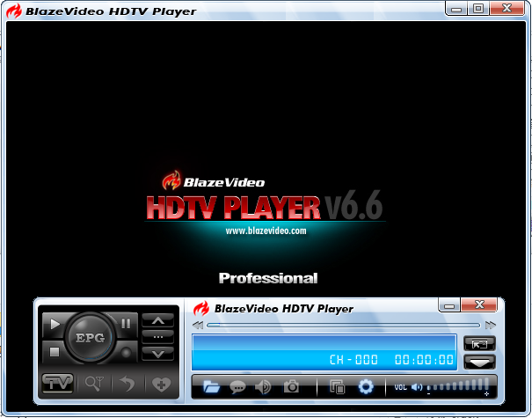Click the return-to-last-channel arrow icon
This screenshot has height=418, width=532.
pyautogui.click(x=128, y=384)
